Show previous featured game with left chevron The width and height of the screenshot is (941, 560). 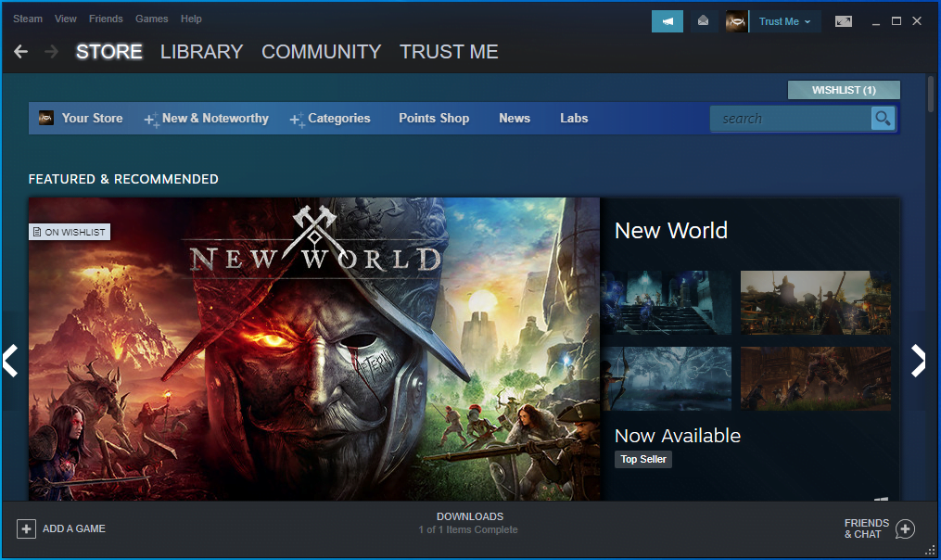pos(10,361)
